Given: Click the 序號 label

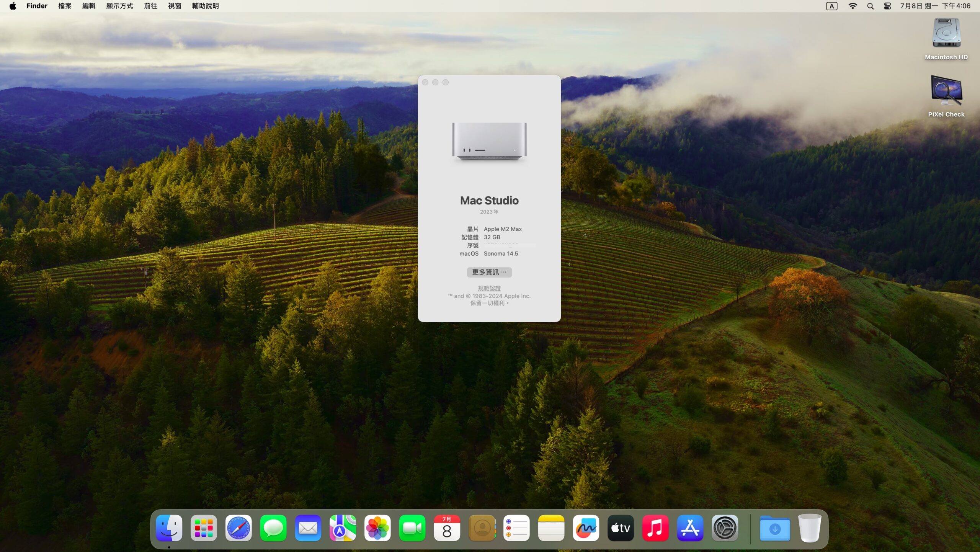Looking at the screenshot, I should point(473,245).
